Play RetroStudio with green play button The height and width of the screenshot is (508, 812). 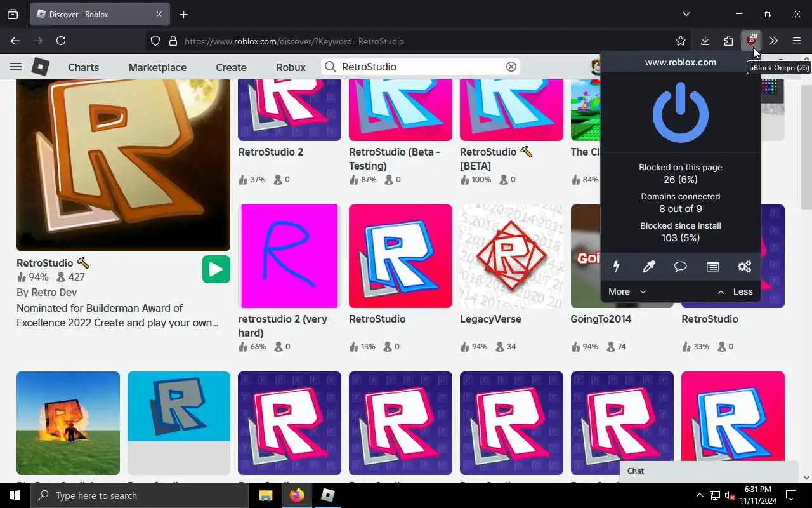point(216,270)
